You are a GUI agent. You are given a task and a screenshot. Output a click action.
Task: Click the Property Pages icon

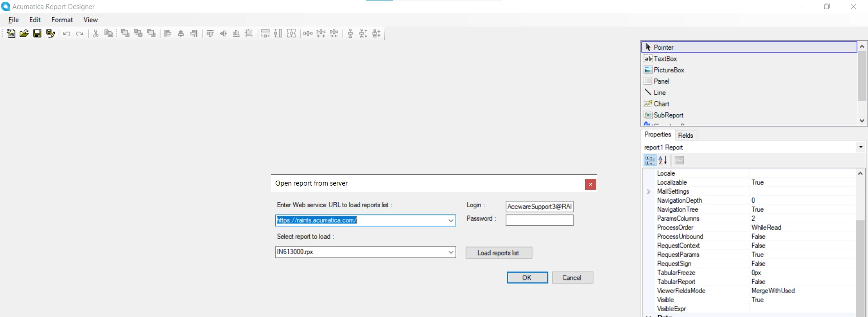click(x=679, y=160)
